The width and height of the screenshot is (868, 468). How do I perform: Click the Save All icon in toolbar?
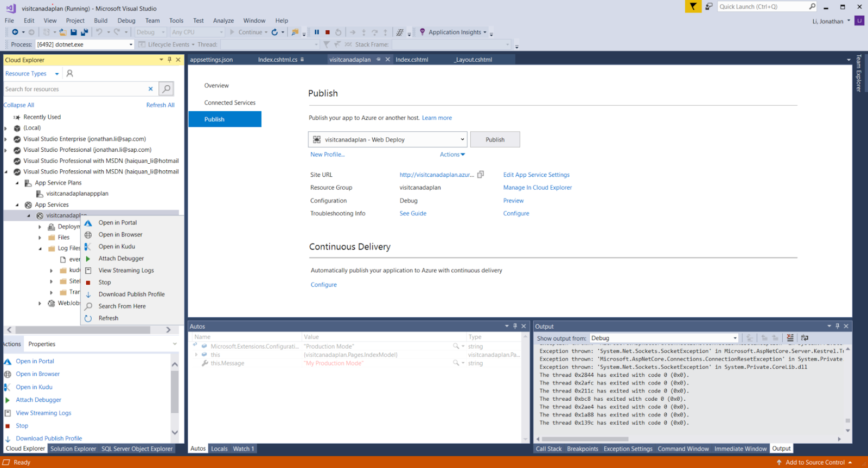point(84,32)
